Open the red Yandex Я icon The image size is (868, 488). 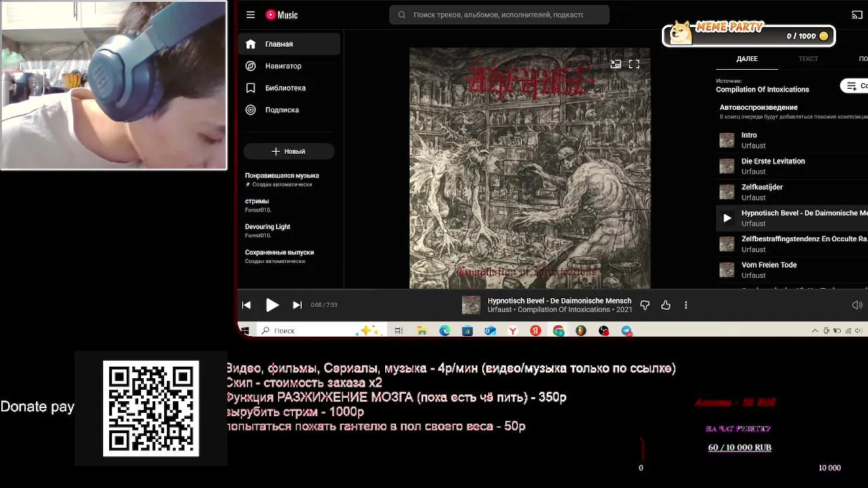point(536,331)
